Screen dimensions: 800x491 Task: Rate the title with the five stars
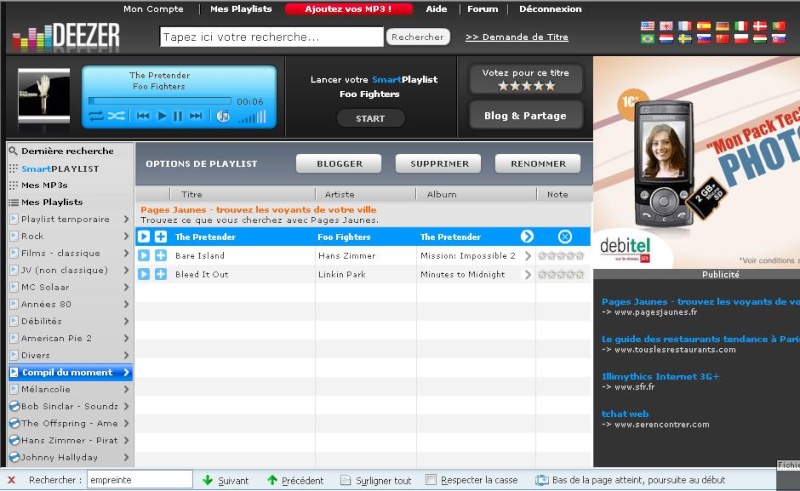[526, 86]
